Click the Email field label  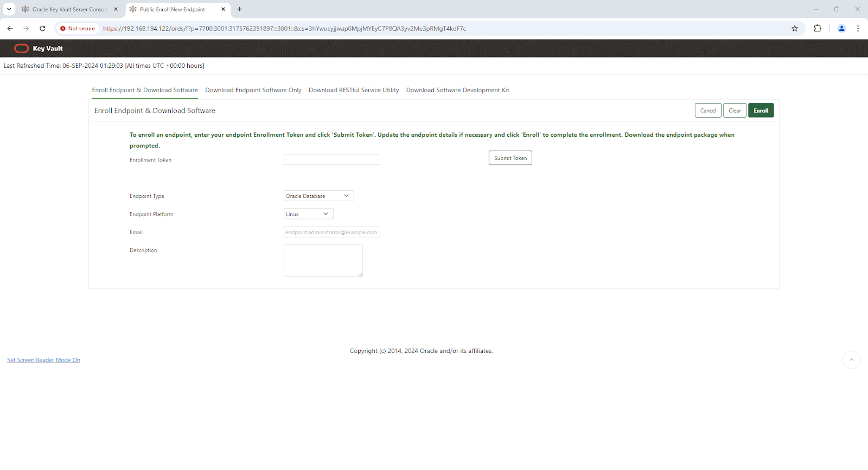coord(136,233)
